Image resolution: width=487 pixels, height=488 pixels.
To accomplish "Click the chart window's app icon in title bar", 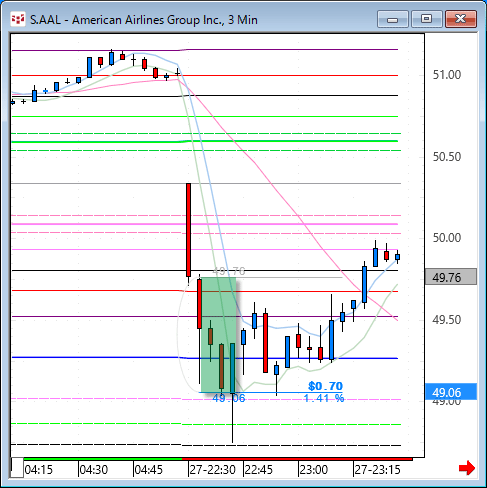I will [18, 19].
